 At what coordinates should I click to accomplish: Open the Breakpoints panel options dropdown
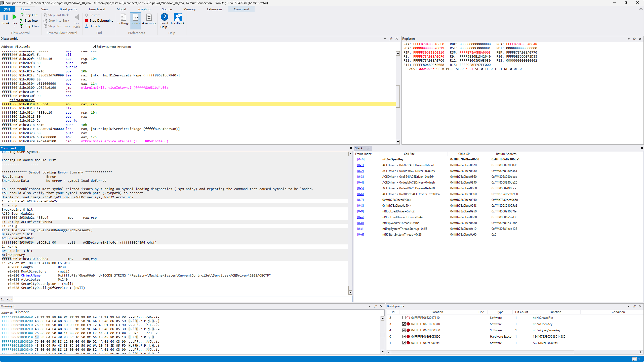click(629, 306)
